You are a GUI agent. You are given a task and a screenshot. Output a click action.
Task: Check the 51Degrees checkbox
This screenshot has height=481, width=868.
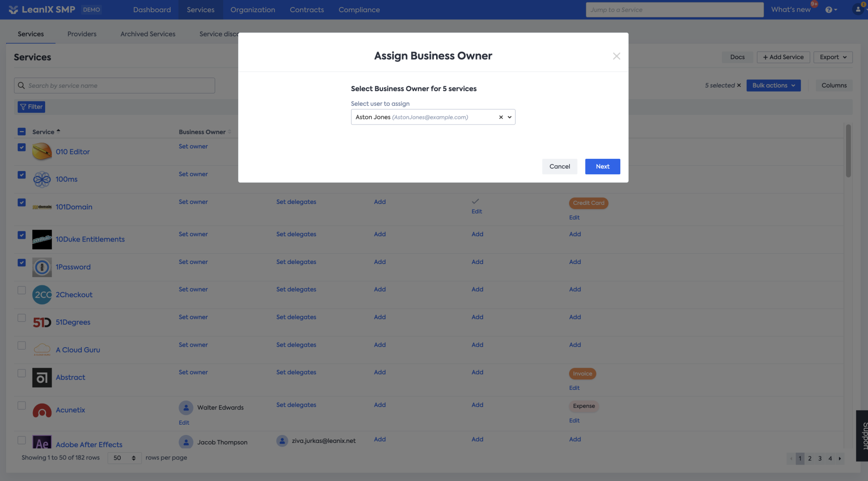pyautogui.click(x=22, y=318)
